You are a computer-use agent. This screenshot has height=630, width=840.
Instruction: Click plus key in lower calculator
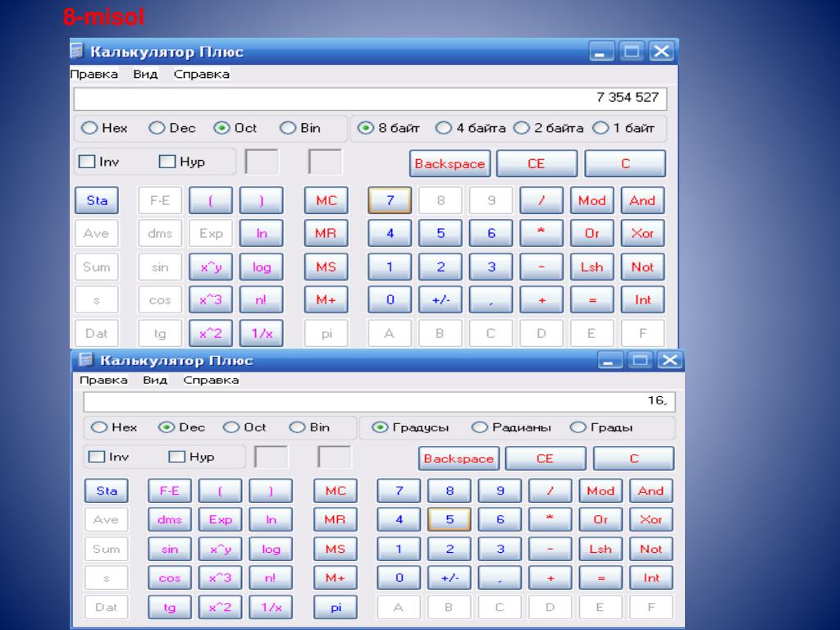coord(550,578)
